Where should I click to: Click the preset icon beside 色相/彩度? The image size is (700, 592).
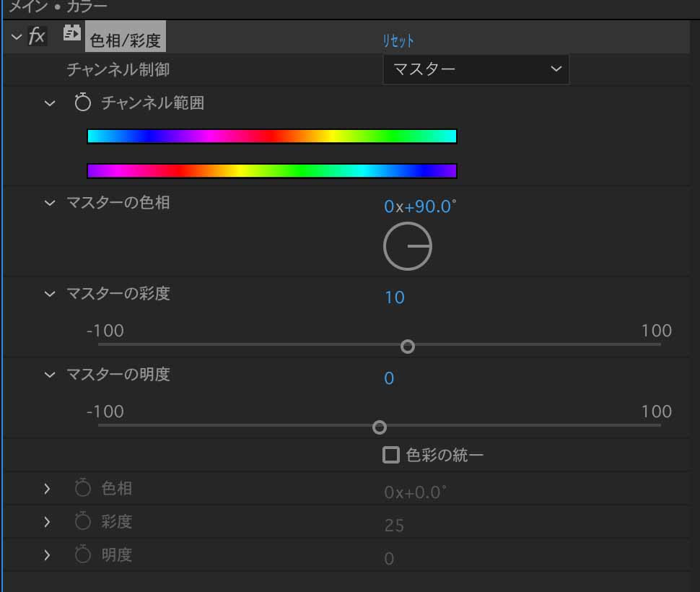click(71, 33)
